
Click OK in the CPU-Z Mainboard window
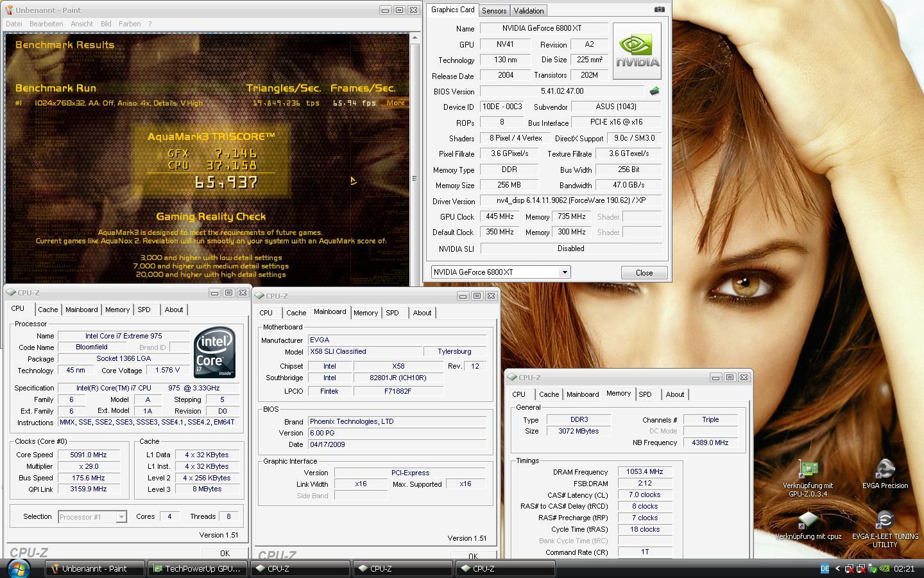473,556
